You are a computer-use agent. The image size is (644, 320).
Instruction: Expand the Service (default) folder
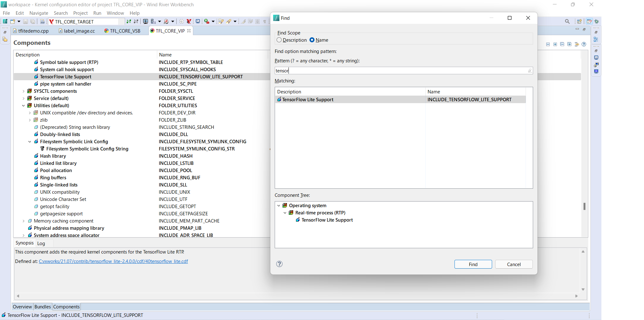(x=23, y=98)
